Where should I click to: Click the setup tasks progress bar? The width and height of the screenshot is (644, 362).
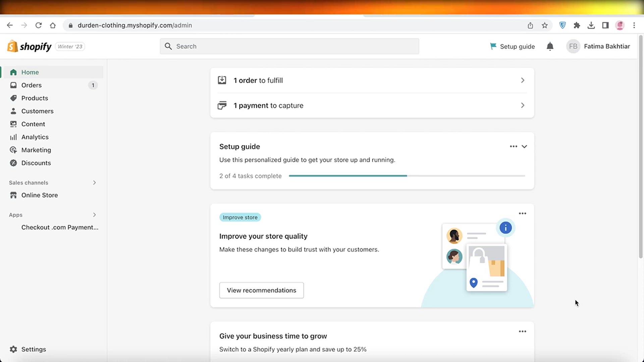click(x=407, y=176)
